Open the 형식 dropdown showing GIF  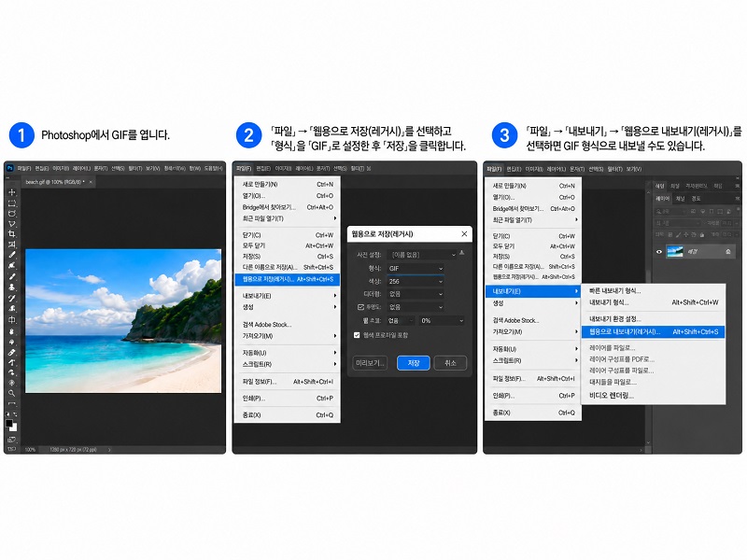pos(416,268)
